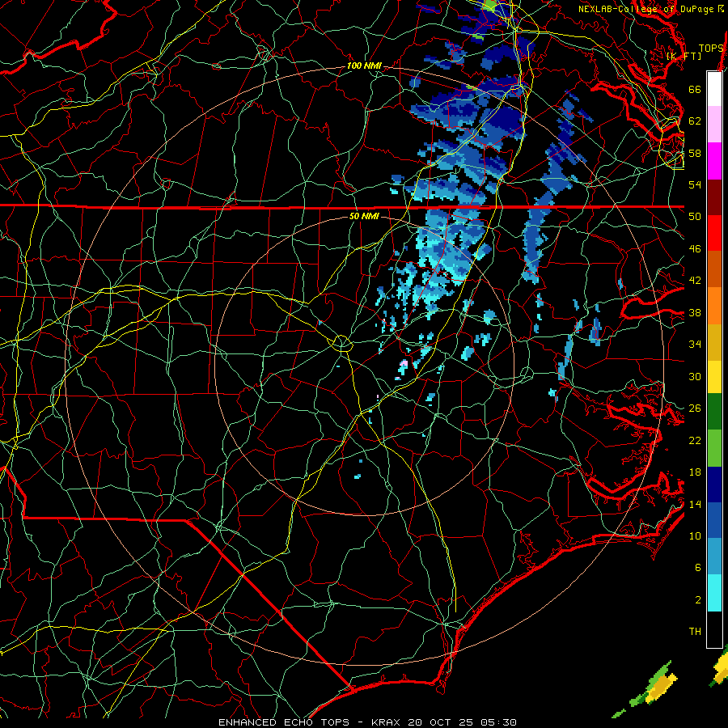728x728 pixels.
Task: Click the "TH" legend label
Action: (x=695, y=632)
